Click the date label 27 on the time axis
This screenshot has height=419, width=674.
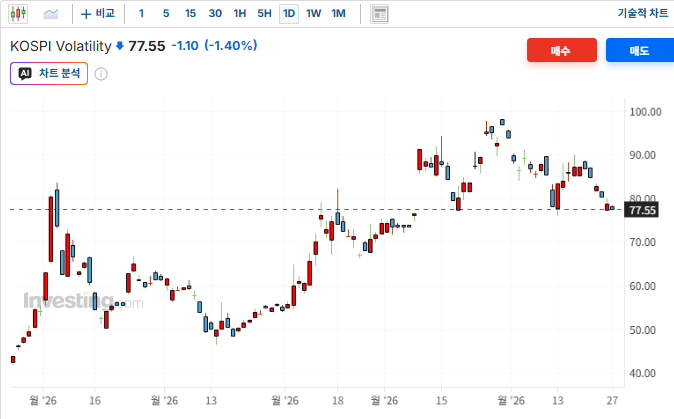[x=612, y=401]
